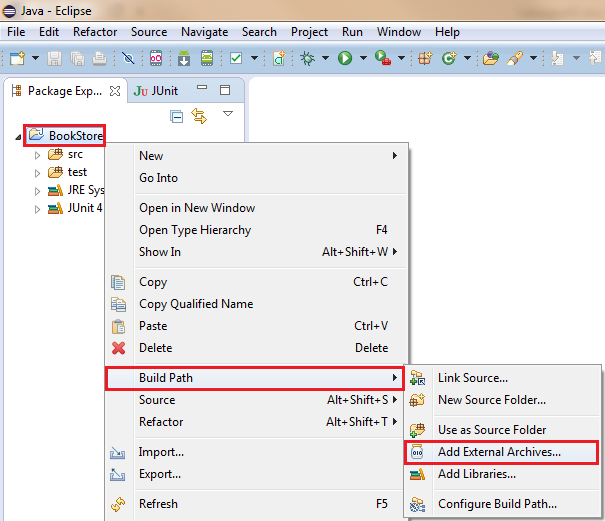Click the Run External Tools icon
Image resolution: width=605 pixels, height=521 pixels.
(x=383, y=58)
